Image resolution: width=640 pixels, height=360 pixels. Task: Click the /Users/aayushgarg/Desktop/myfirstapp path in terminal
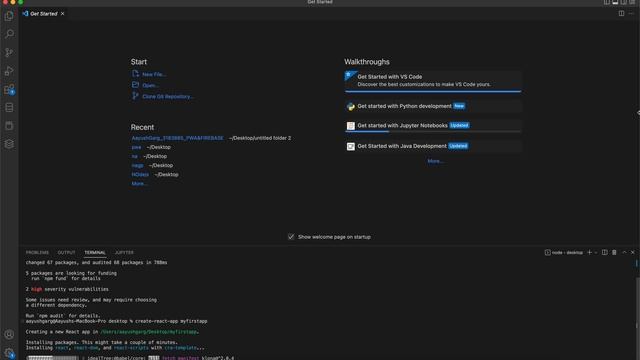(149, 332)
